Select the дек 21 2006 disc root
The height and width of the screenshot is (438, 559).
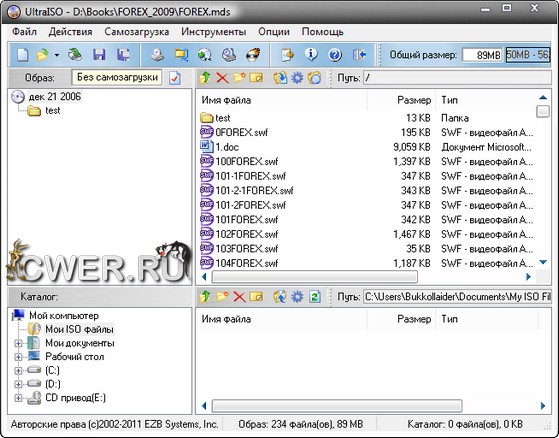pos(55,97)
